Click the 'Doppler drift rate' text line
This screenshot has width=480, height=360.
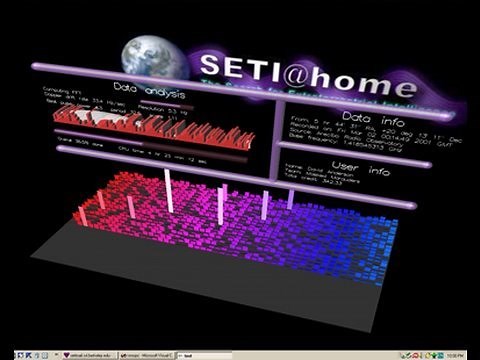click(84, 99)
